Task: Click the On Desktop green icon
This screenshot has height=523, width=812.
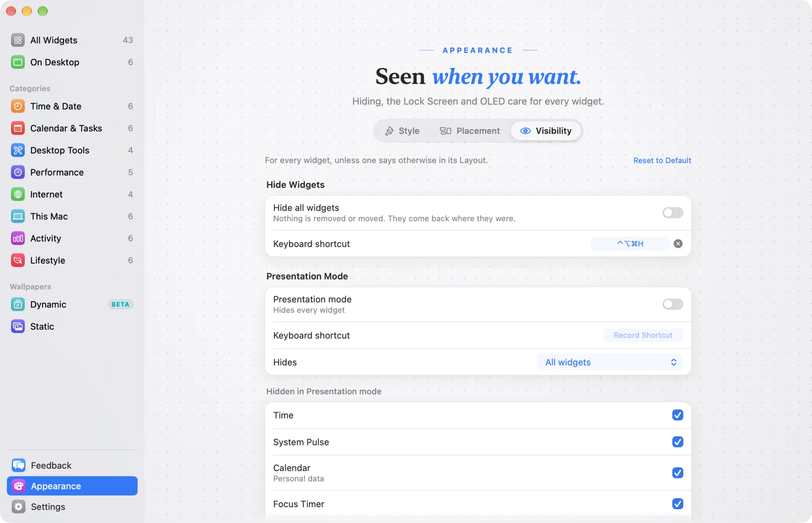Action: 18,62
